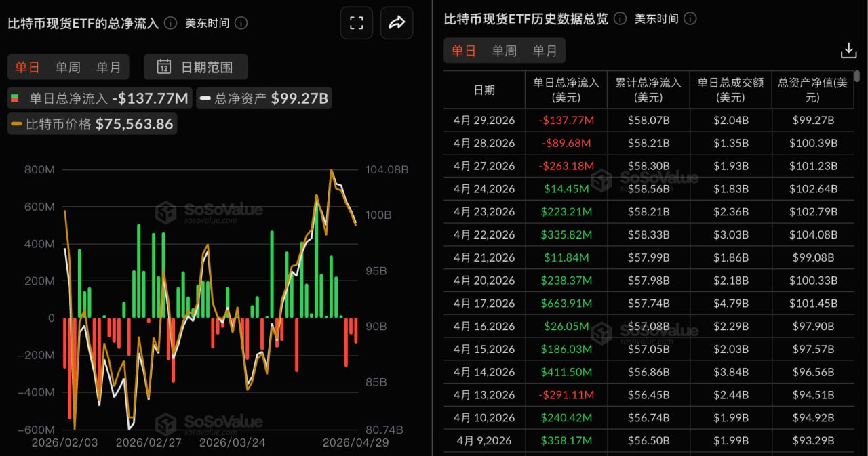This screenshot has width=868, height=456.
Task: Open the 日期范围 date range picker
Action: (195, 67)
